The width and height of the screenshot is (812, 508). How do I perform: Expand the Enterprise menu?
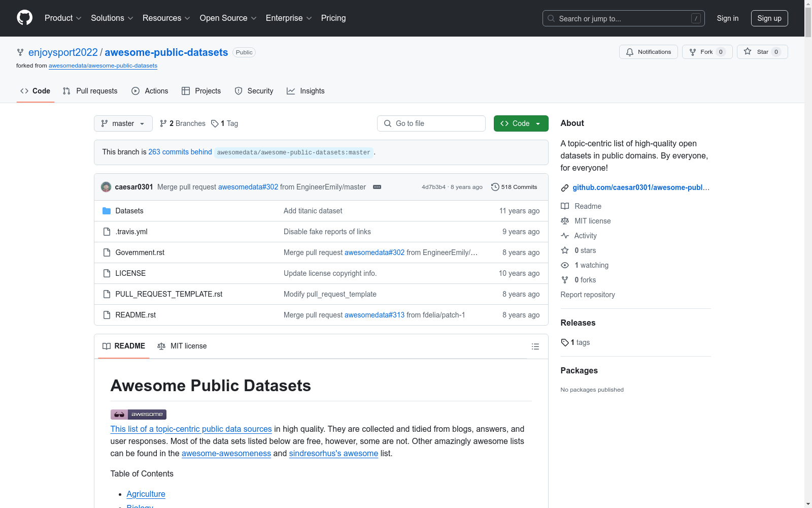(289, 18)
